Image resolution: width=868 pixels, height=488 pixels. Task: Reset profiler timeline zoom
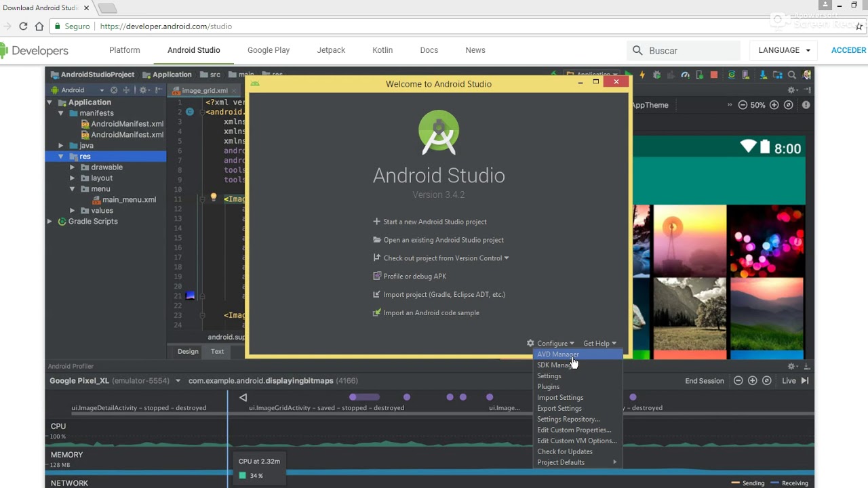766,381
